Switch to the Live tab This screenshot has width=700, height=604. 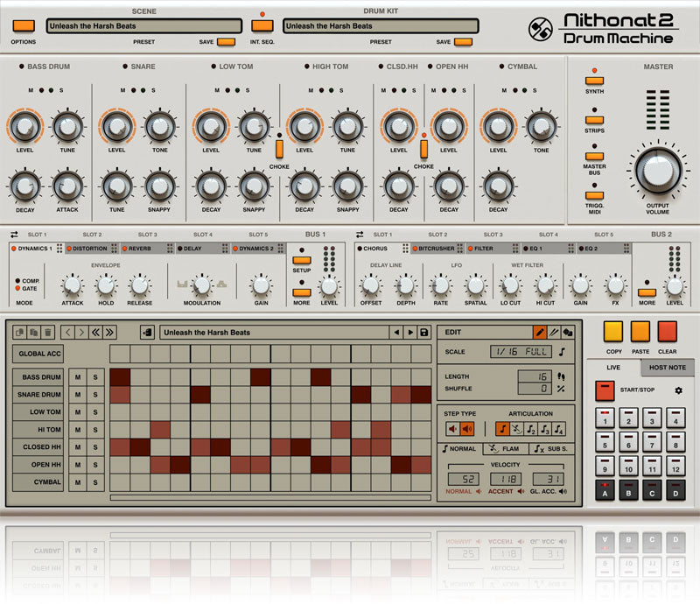[613, 368]
